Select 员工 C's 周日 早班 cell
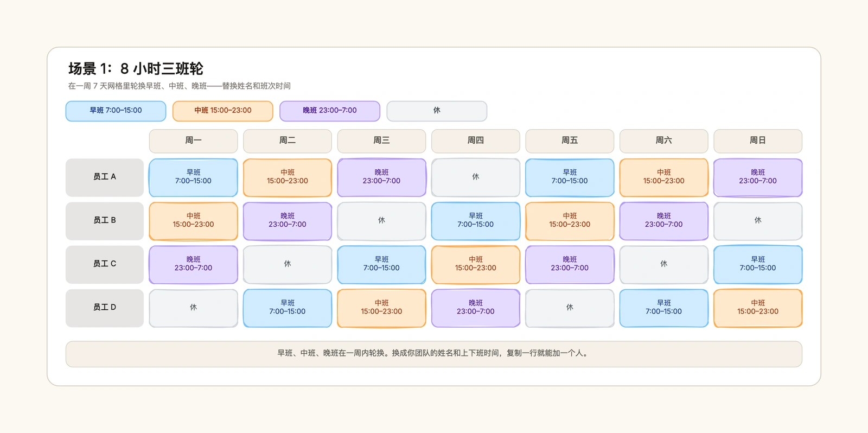The width and height of the screenshot is (868, 433). [x=758, y=264]
